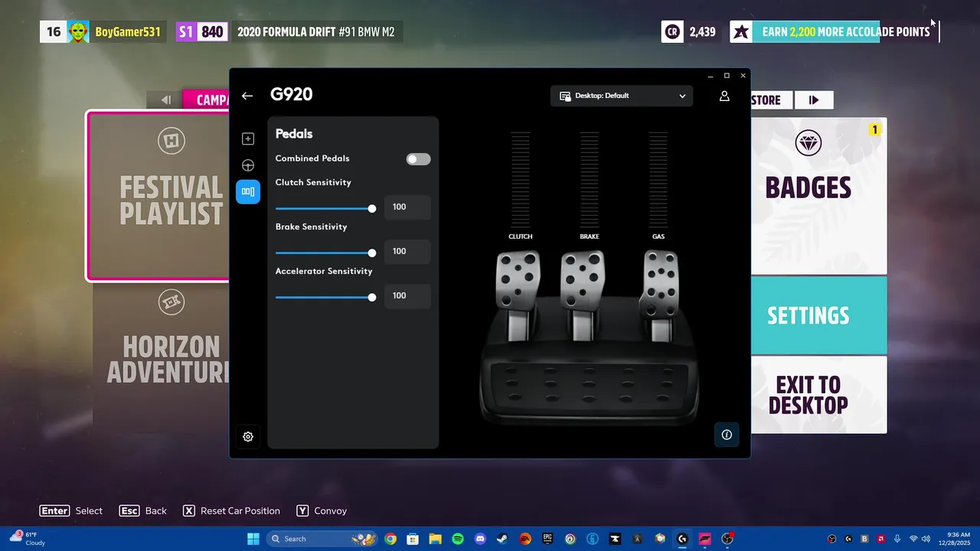Expand the Desktop: Default profile dropdown
980x551 pixels.
(622, 96)
